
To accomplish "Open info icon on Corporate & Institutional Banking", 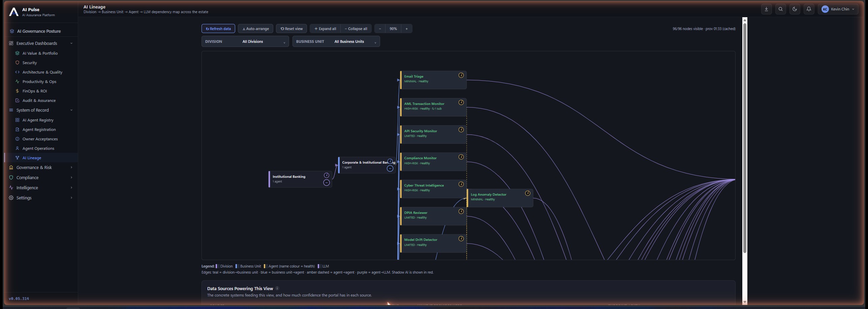I will (390, 161).
